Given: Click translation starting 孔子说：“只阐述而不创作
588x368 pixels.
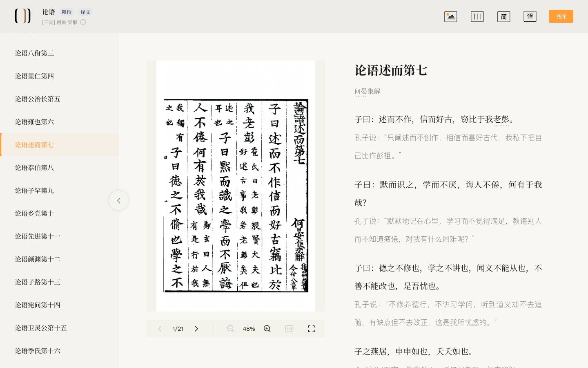Looking at the screenshot, I should pyautogui.click(x=448, y=146).
